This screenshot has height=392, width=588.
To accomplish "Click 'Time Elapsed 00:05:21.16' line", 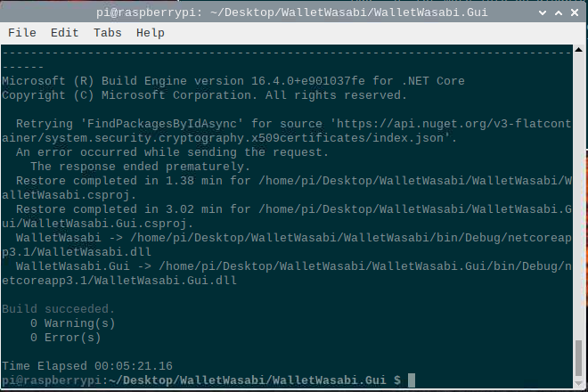I will click(87, 366).
